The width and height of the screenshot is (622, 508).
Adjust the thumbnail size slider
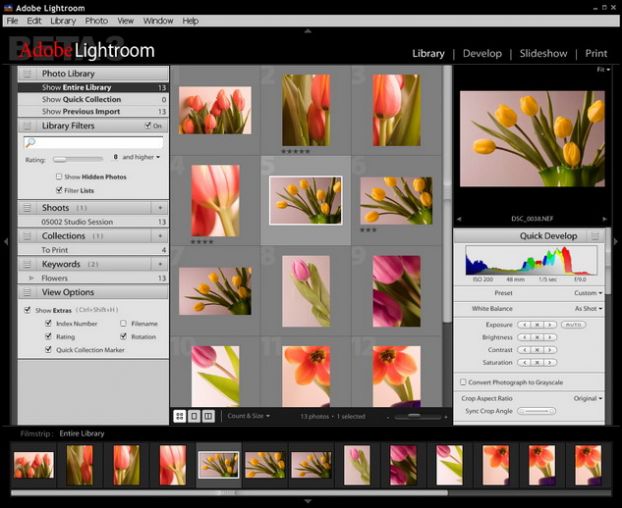pyautogui.click(x=417, y=416)
